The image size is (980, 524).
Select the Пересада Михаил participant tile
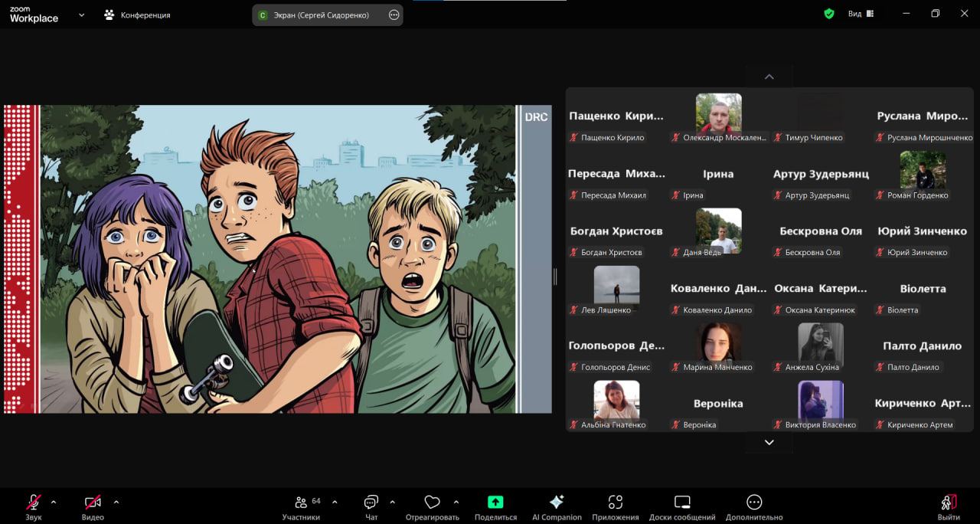coord(616,174)
